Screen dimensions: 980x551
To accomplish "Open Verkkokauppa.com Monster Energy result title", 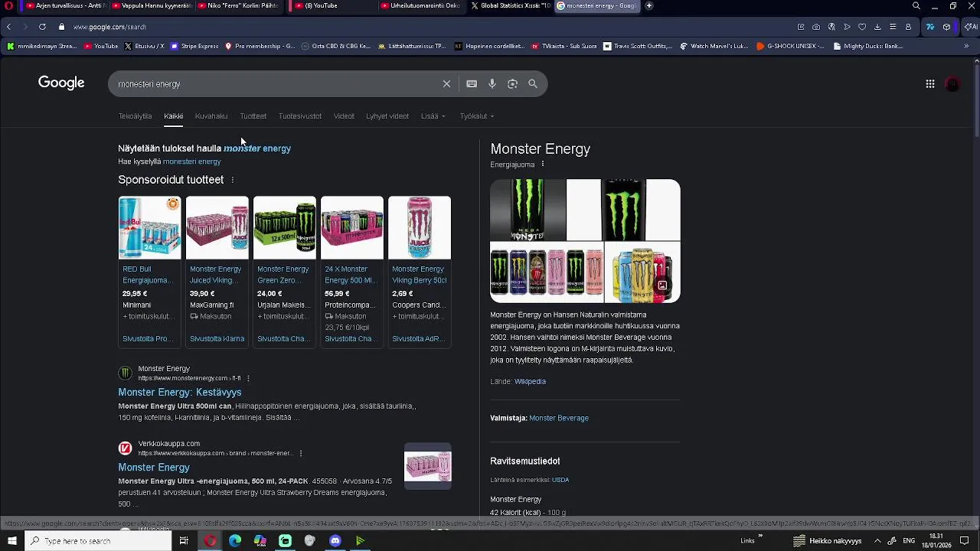I will 154,468.
